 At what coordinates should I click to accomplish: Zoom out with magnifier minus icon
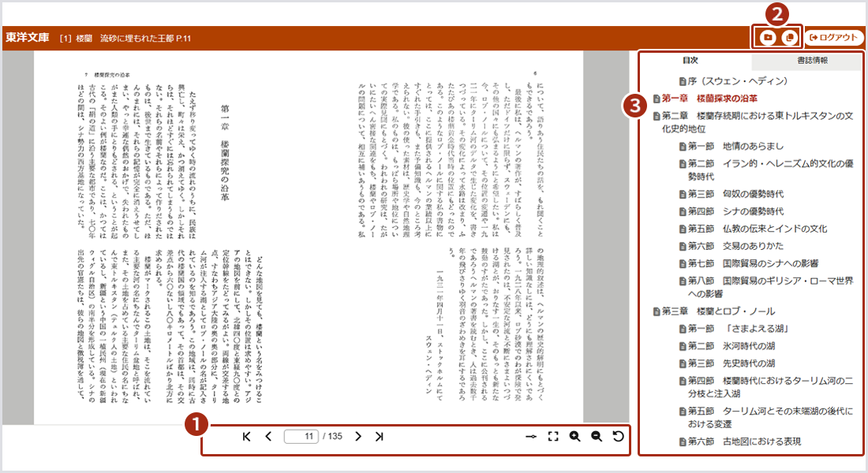pyautogui.click(x=597, y=437)
